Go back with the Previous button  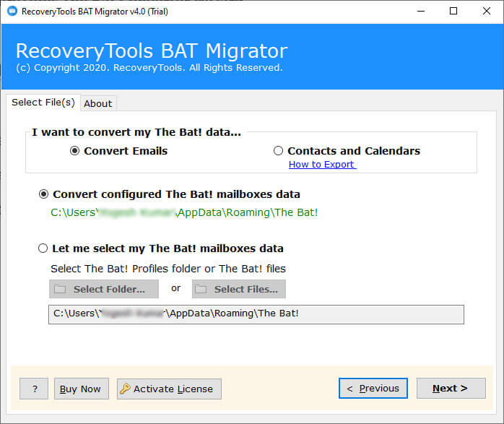(373, 389)
